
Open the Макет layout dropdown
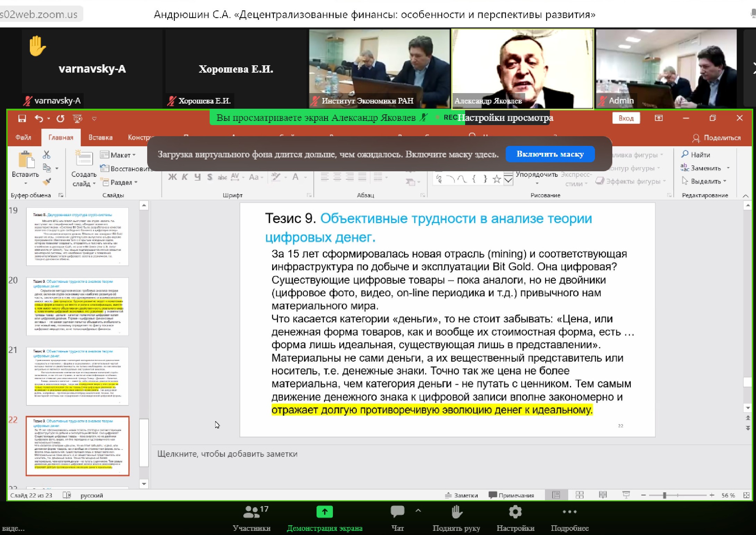pos(118,155)
